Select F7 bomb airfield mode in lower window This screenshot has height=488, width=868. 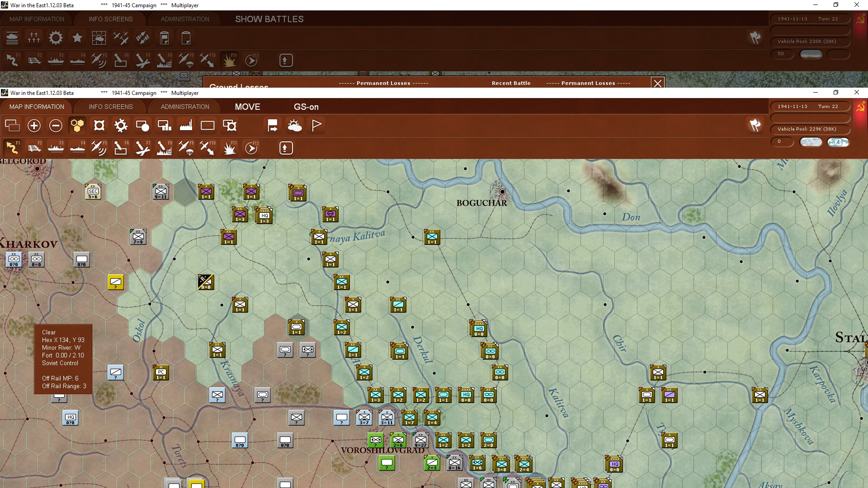(x=142, y=148)
